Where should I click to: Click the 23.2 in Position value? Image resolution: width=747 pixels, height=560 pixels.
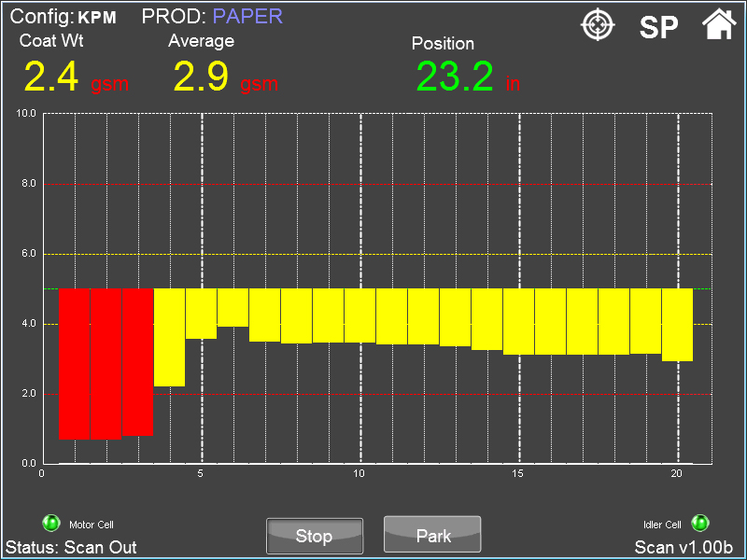point(468,77)
